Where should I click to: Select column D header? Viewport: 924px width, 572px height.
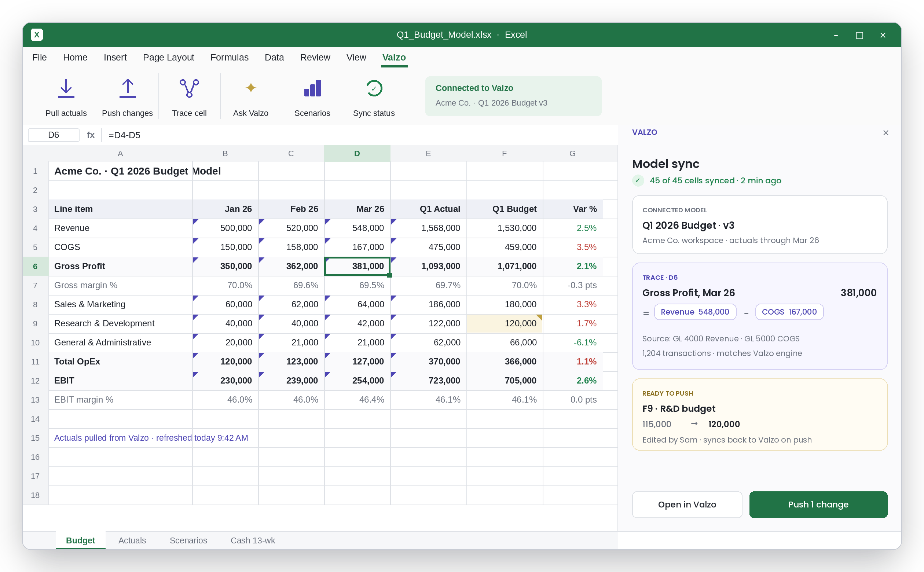(357, 154)
